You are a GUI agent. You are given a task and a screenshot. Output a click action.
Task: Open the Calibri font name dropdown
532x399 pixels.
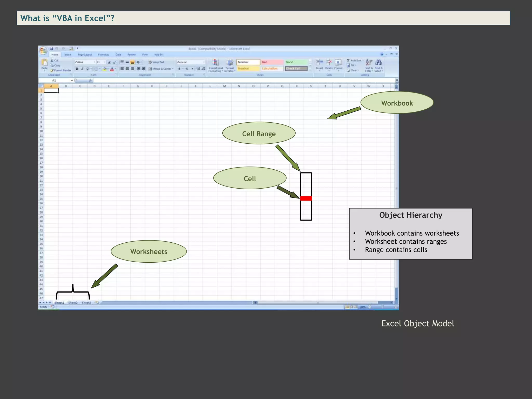[x=95, y=62]
